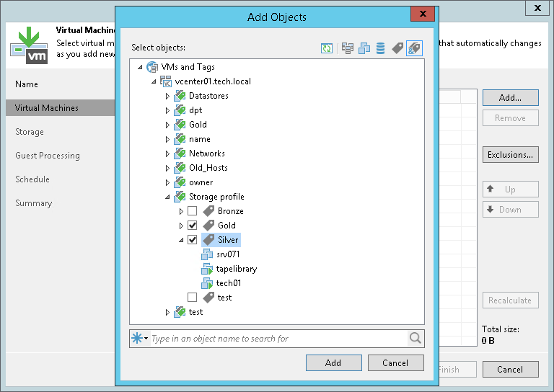Click the srv071 VM icon
554x392 pixels.
[x=207, y=254]
